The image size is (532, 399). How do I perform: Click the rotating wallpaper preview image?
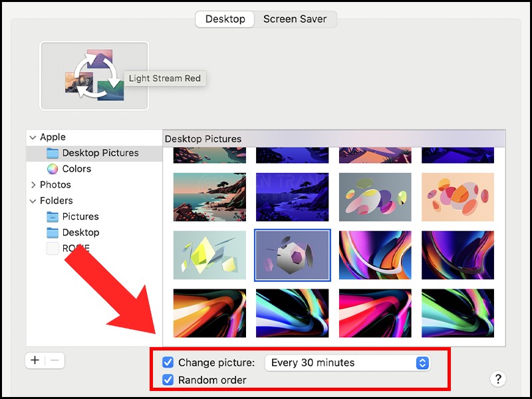[94, 76]
